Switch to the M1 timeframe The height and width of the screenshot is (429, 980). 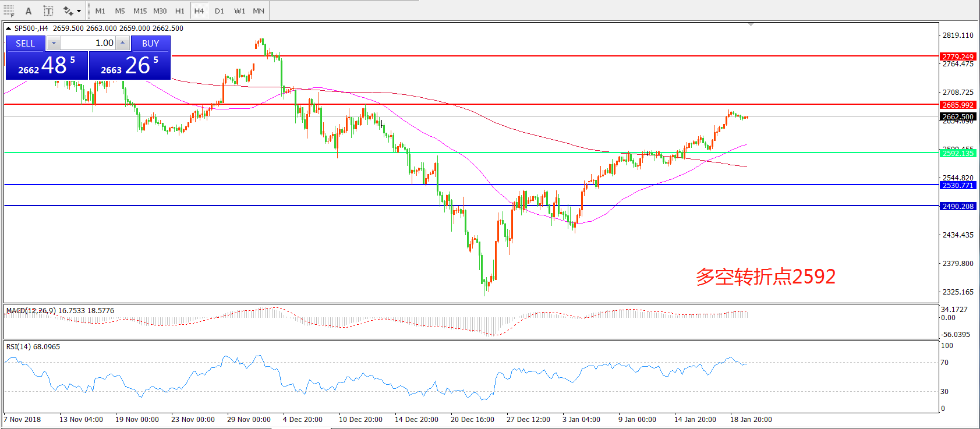(100, 11)
